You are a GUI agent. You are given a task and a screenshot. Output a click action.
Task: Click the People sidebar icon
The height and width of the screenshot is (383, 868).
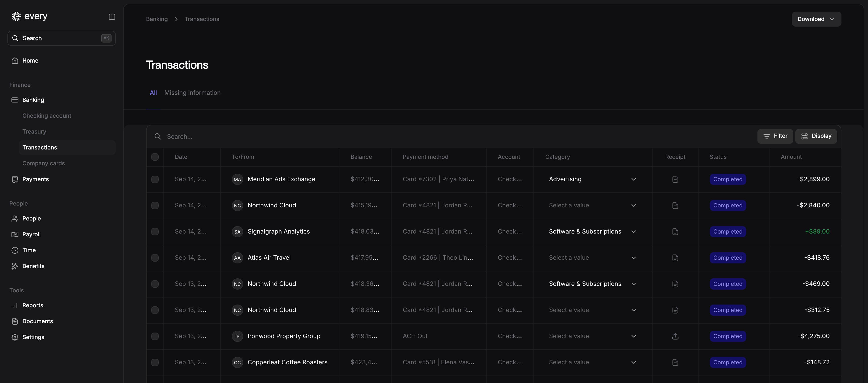coord(15,218)
